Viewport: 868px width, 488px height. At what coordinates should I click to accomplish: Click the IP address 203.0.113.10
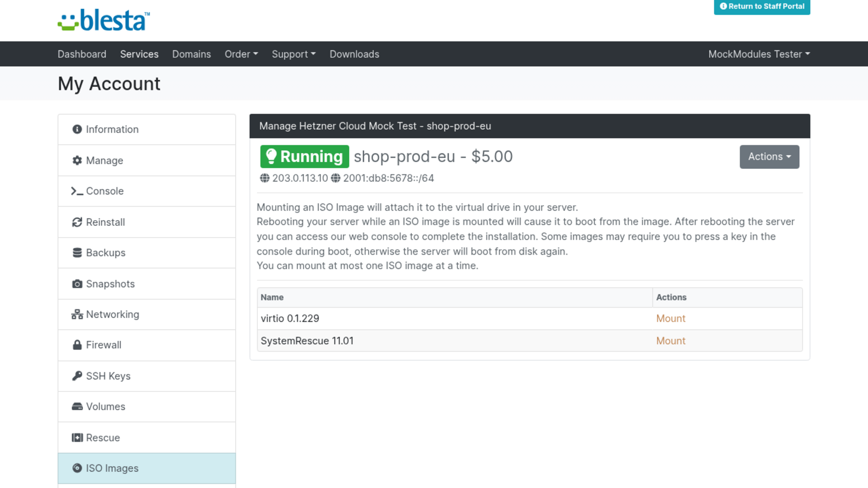point(300,178)
